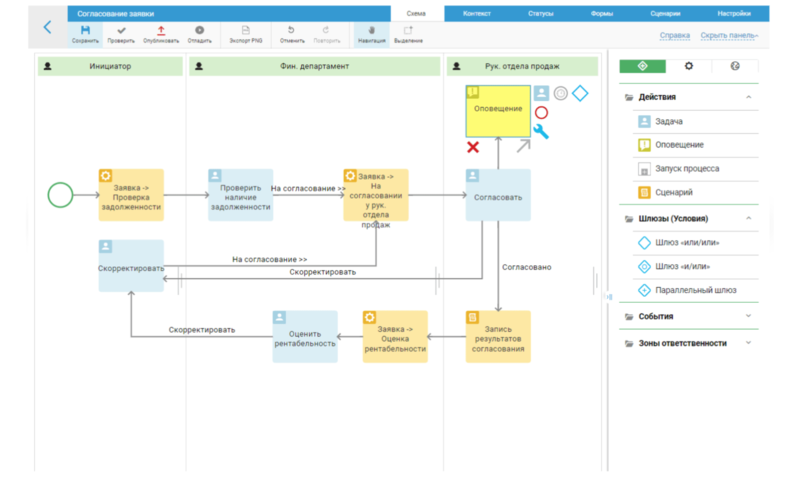Enable the Выделение selection mode
The width and height of the screenshot is (800, 478).
click(x=408, y=32)
